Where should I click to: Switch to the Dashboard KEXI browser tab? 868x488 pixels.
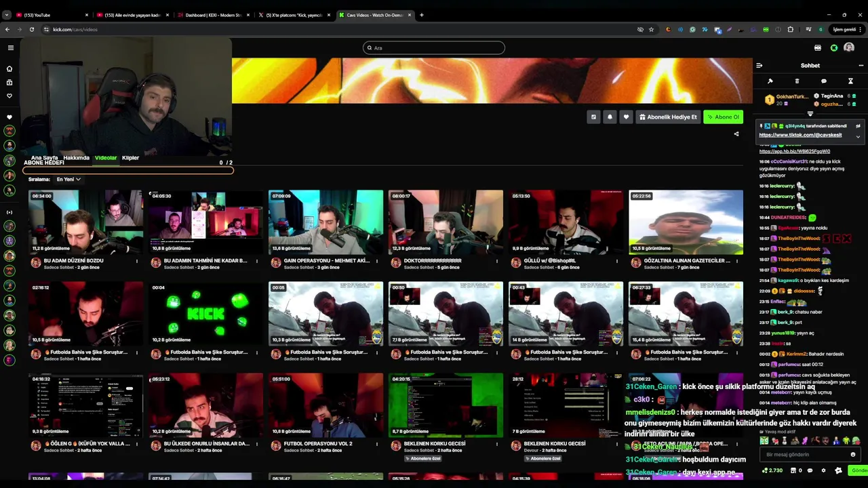click(213, 15)
